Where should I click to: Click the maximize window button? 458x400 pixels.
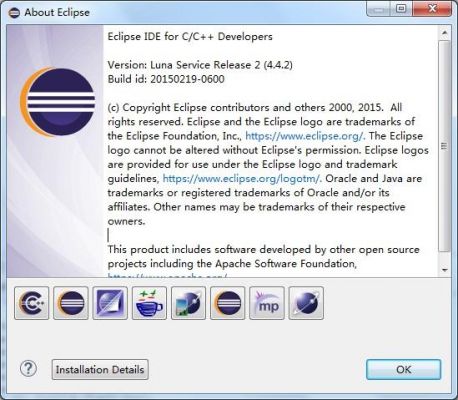point(402,9)
